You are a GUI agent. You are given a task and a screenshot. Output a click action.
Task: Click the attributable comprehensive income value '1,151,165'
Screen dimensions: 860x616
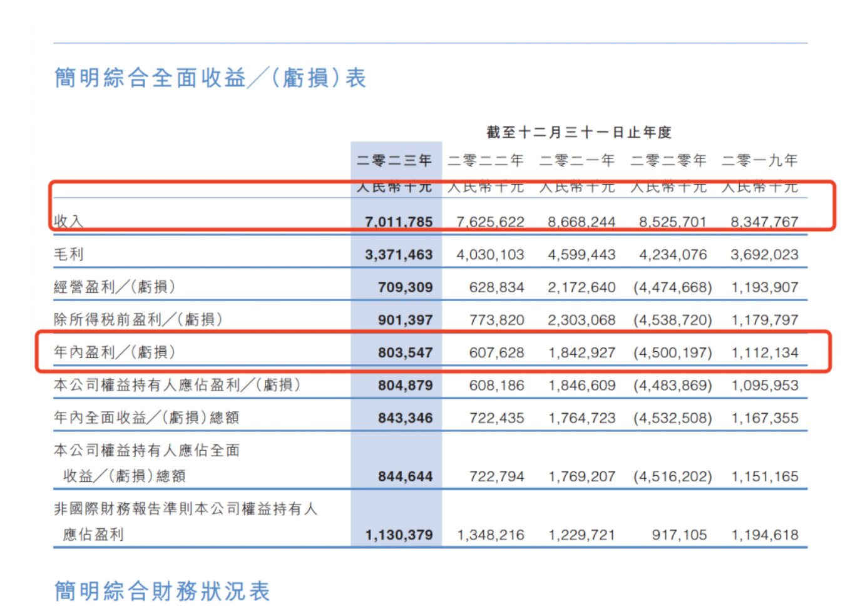click(765, 476)
